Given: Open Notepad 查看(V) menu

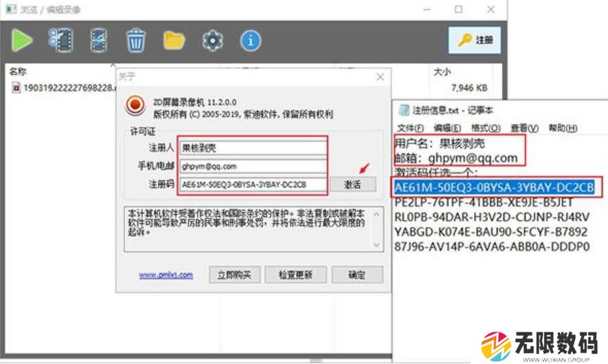Looking at the screenshot, I should point(524,128).
